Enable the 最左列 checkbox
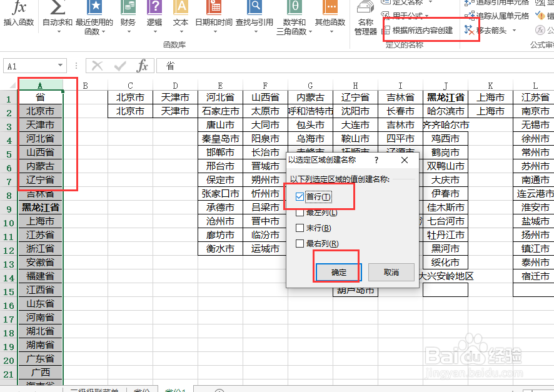Image resolution: width=554 pixels, height=392 pixels. coord(299,213)
